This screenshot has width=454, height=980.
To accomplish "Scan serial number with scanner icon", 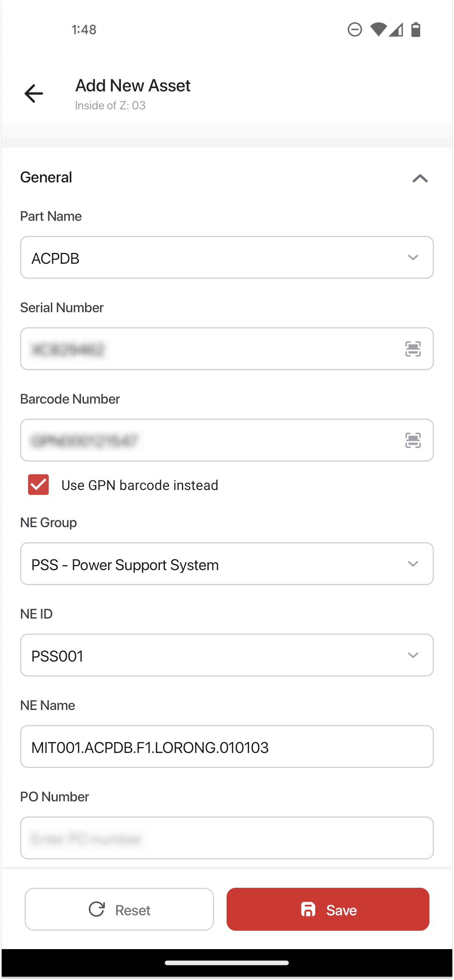I will tap(413, 349).
